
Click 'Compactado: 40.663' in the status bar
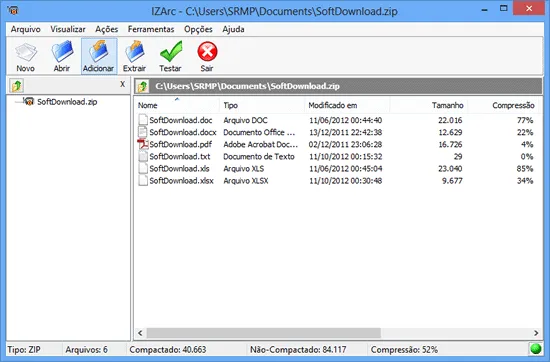(168, 350)
